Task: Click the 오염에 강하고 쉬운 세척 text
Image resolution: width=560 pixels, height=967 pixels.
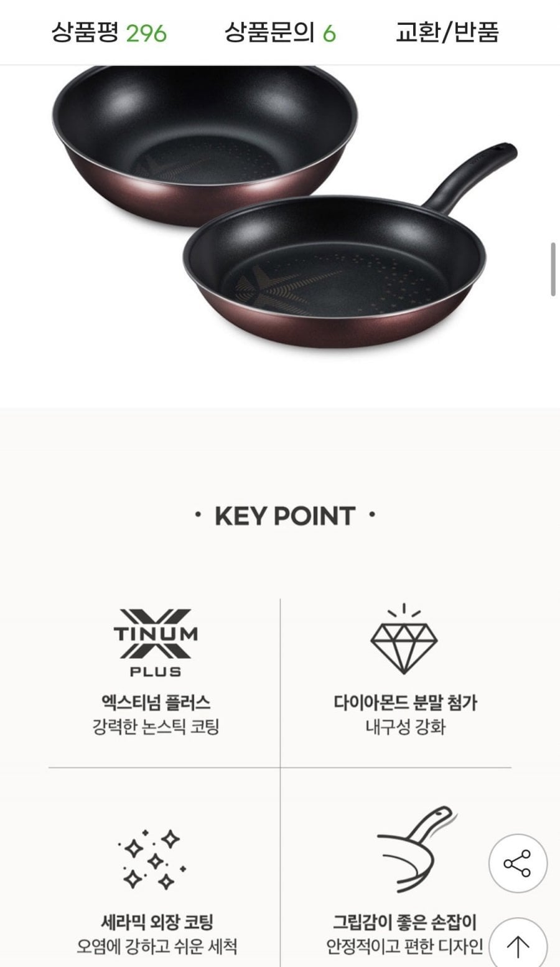Action: (x=157, y=946)
